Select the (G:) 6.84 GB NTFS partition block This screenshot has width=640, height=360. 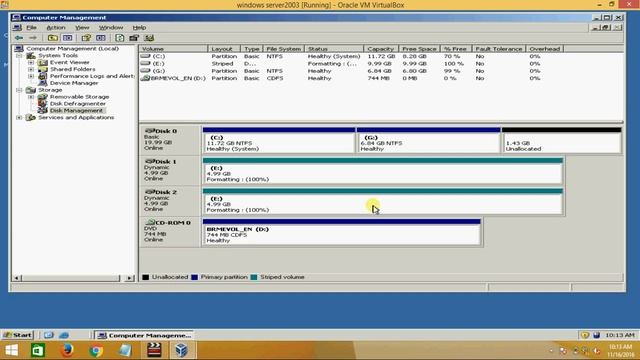point(428,140)
